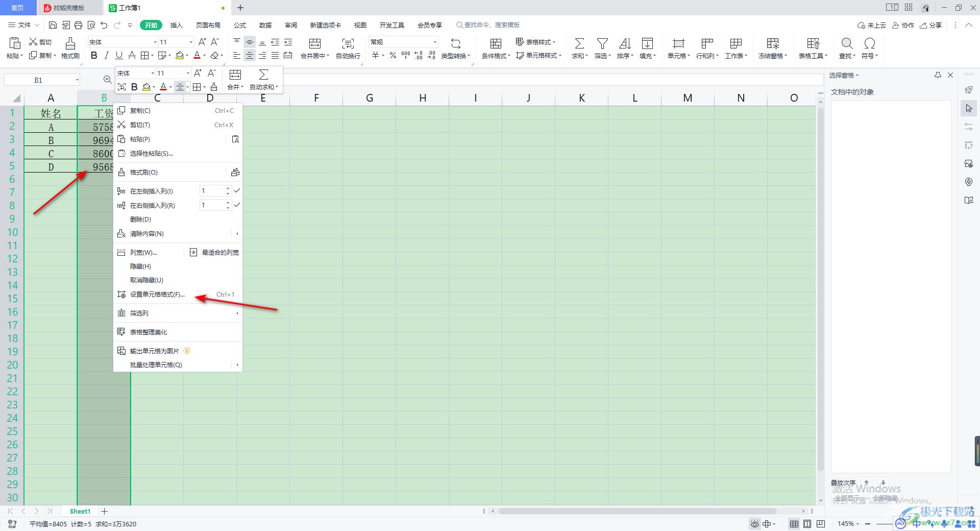Click the font color A in ribbon

197,55
